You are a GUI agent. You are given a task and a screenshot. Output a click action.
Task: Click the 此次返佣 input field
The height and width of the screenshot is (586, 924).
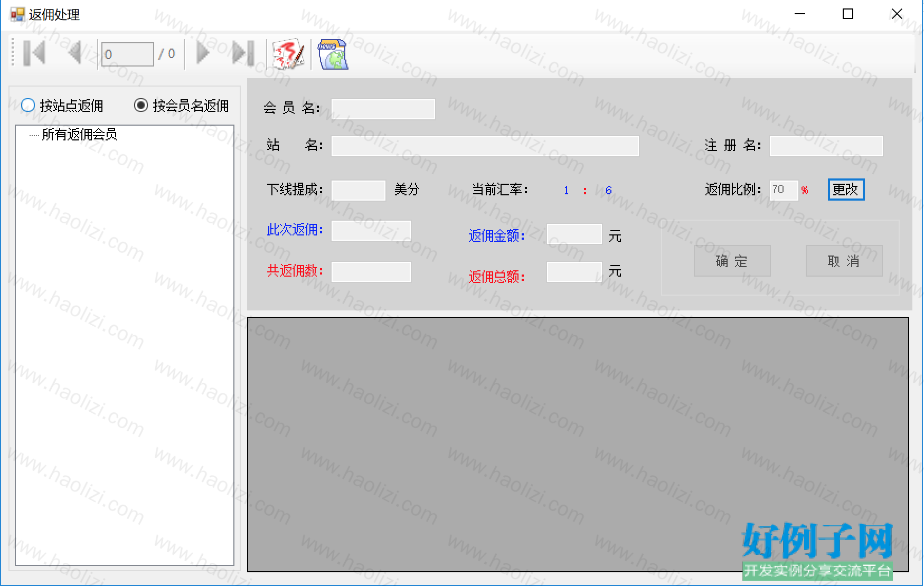tap(371, 231)
